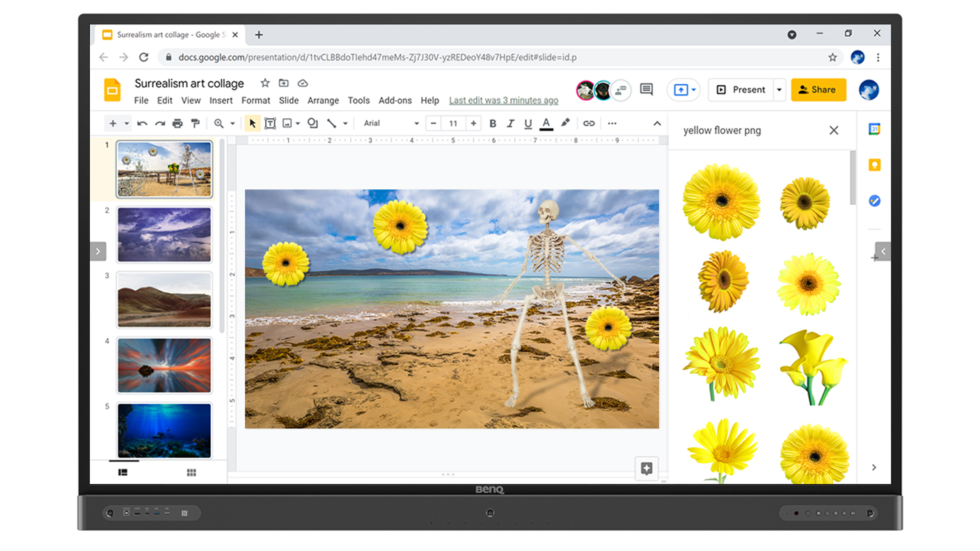This screenshot has height=551, width=980.
Task: Open the Insert image tool
Action: [x=287, y=123]
